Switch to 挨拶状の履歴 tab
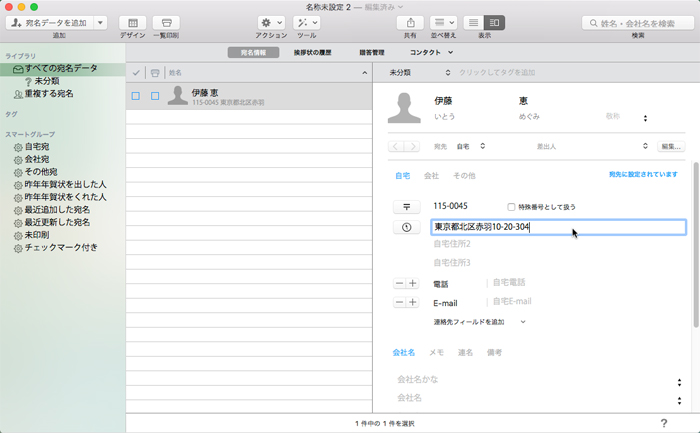This screenshot has height=433, width=700. coord(312,52)
